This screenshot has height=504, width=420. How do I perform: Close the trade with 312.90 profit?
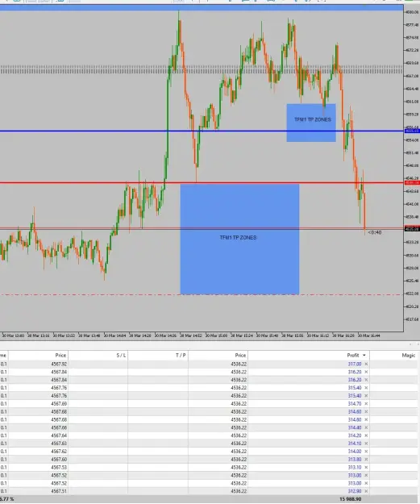pyautogui.click(x=366, y=491)
